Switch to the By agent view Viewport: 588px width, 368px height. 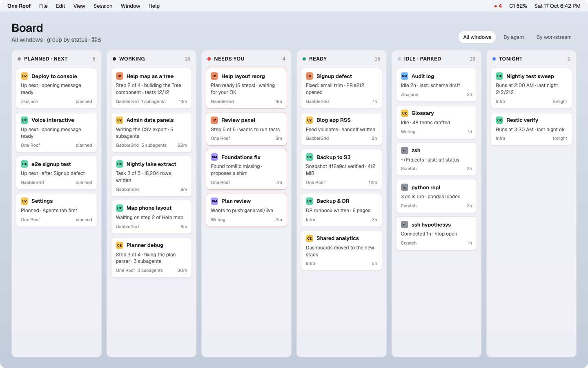pyautogui.click(x=514, y=37)
